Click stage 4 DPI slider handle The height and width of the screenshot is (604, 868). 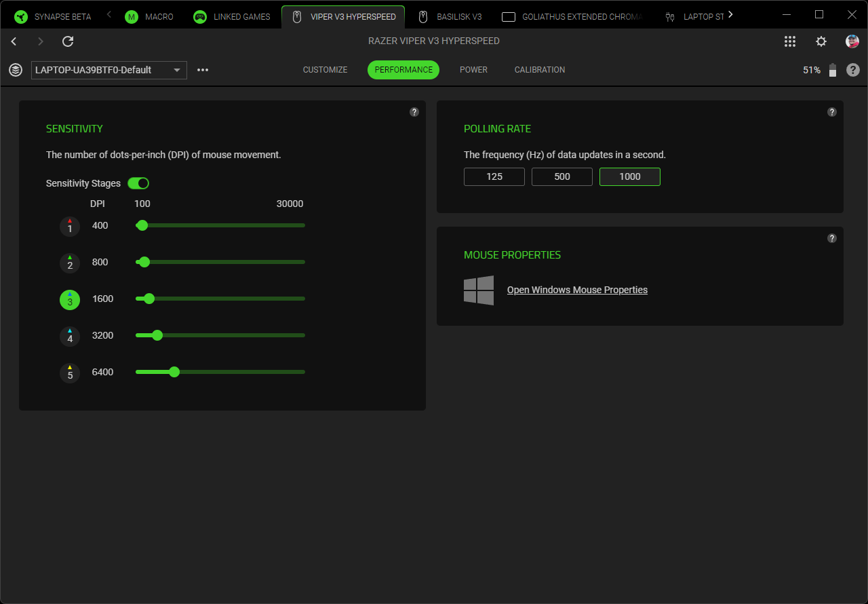click(x=157, y=335)
